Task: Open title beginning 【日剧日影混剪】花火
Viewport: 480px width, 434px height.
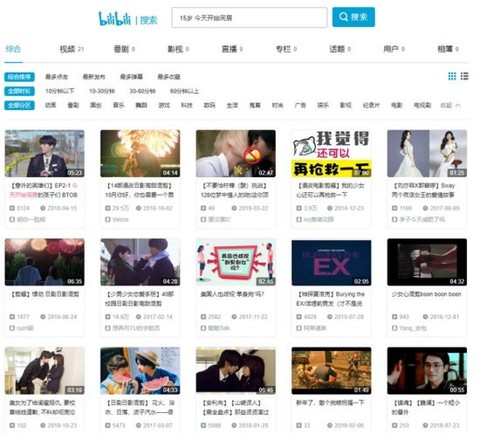Action: coord(139,407)
